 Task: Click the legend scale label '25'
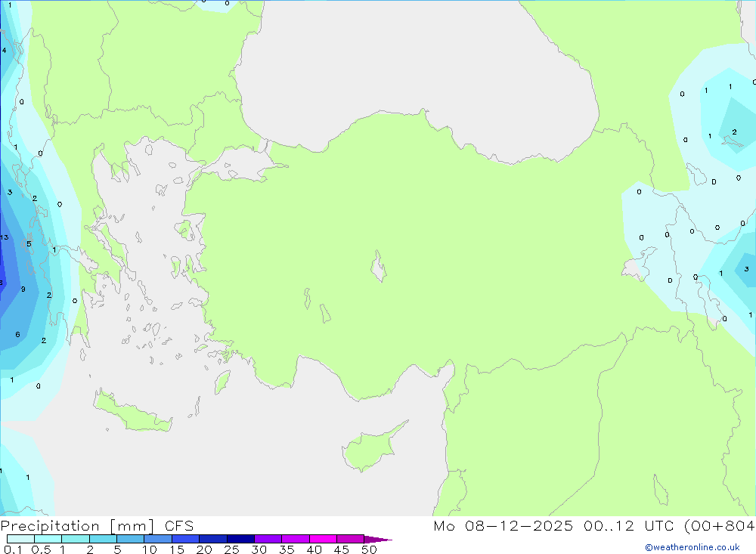232,549
